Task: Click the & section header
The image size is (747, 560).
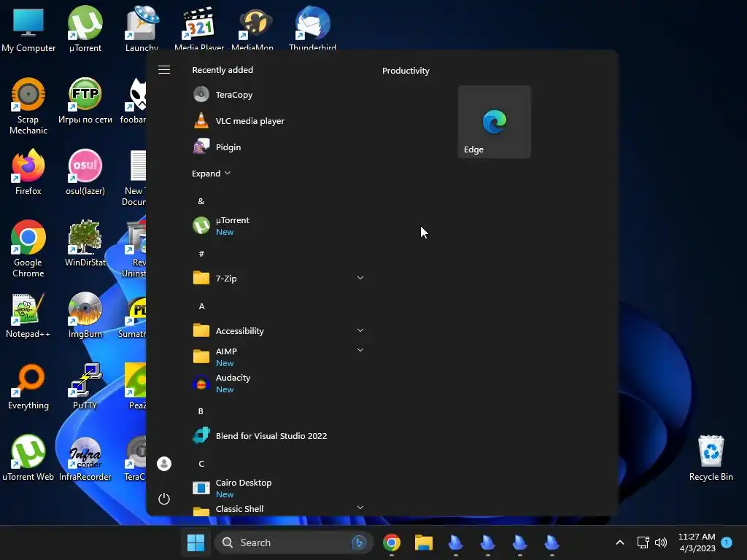Action: 201,201
